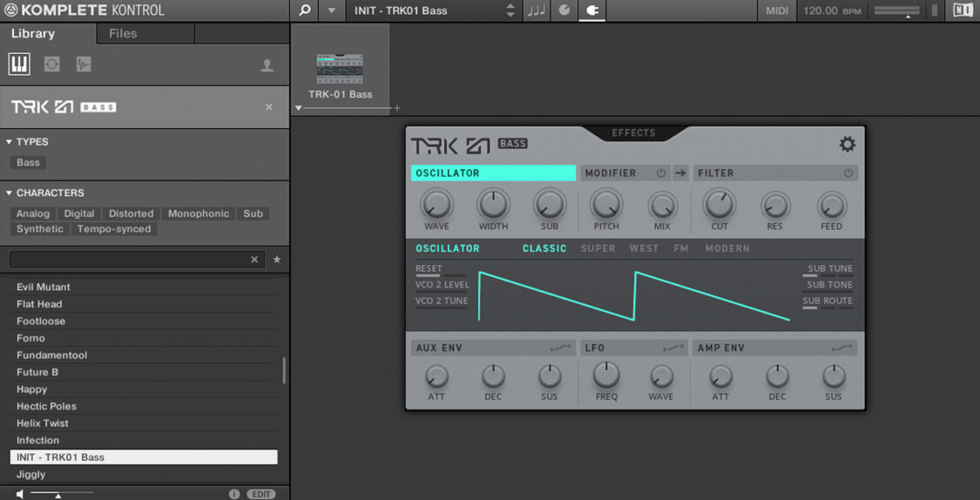Select the Flat Head preset

[x=144, y=304]
